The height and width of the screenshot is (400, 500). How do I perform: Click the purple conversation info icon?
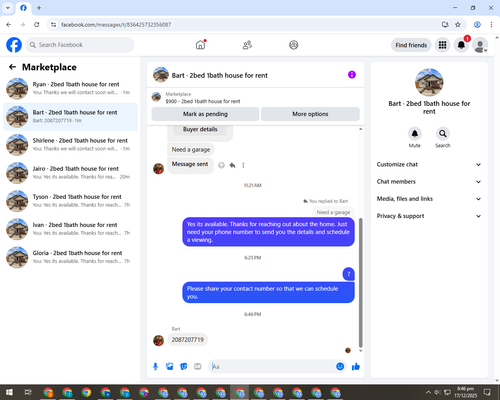(352, 75)
